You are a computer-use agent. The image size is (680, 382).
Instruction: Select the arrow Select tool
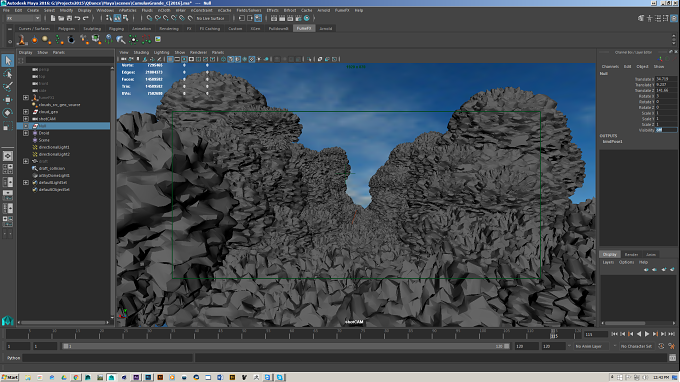pos(8,61)
